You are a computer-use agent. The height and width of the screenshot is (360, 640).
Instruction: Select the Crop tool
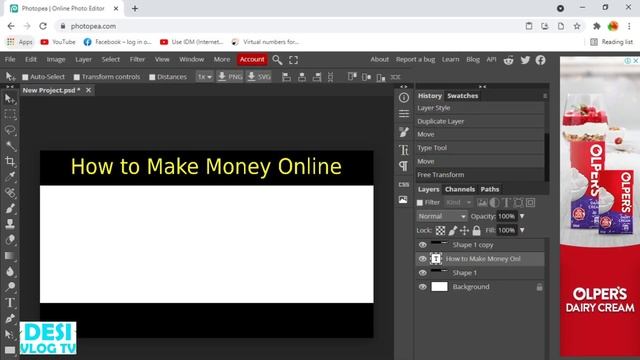coord(10,161)
